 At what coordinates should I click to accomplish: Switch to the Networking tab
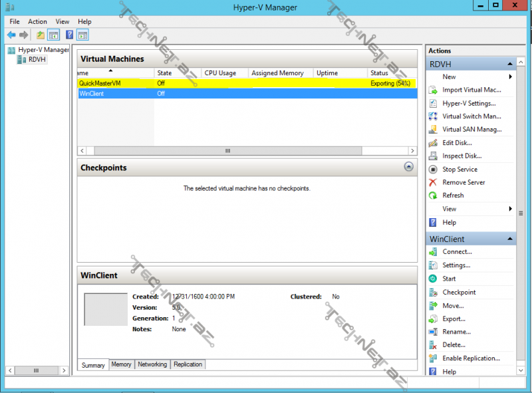[x=152, y=364]
